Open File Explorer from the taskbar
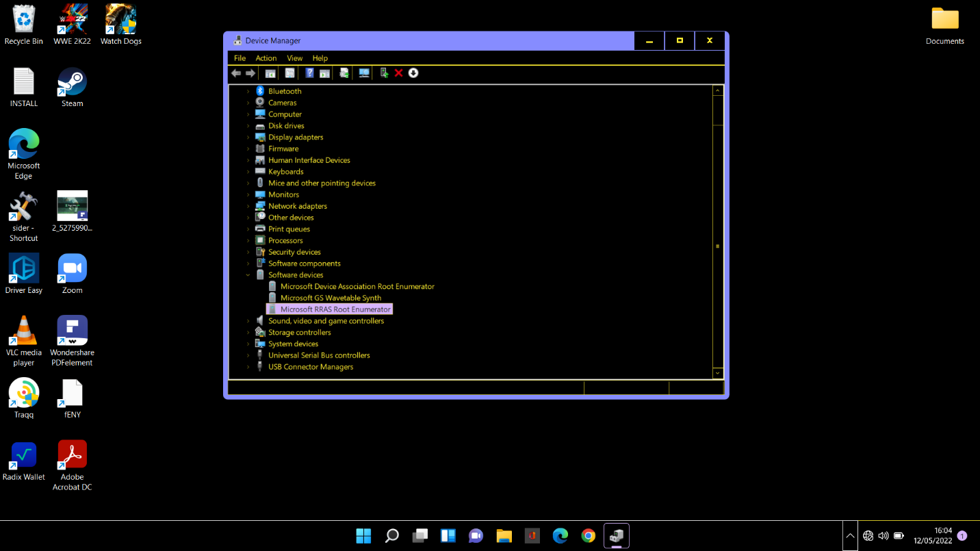This screenshot has width=980, height=551. (x=504, y=535)
